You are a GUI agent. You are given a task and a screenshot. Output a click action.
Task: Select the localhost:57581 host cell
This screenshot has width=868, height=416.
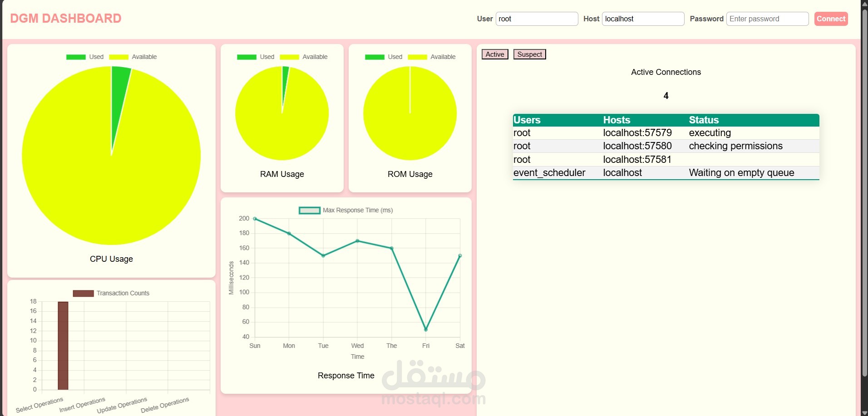pos(637,160)
